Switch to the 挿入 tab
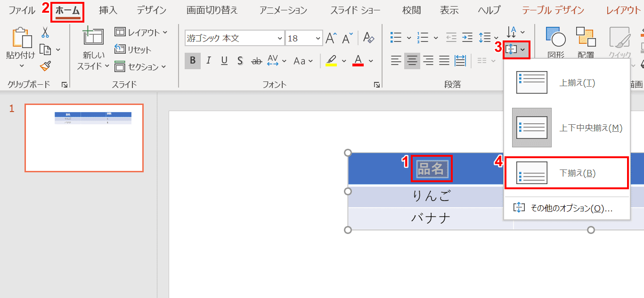Viewport: 644px width, 298px height. [108, 10]
